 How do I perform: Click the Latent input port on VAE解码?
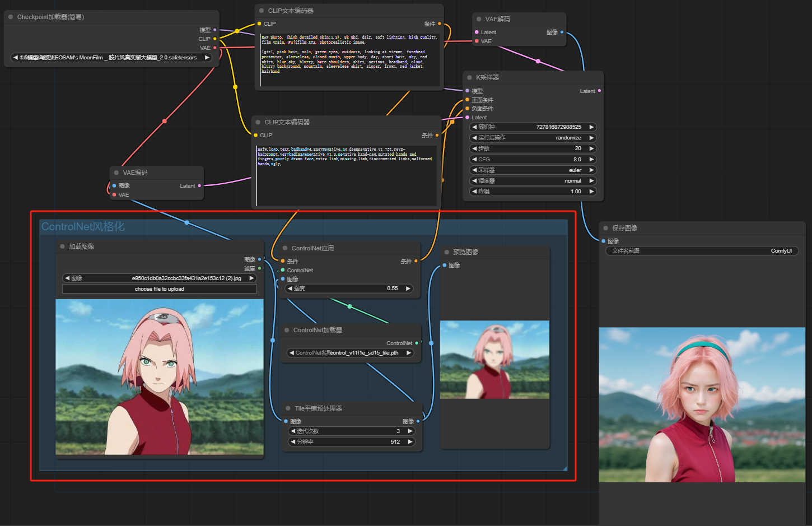coord(477,32)
